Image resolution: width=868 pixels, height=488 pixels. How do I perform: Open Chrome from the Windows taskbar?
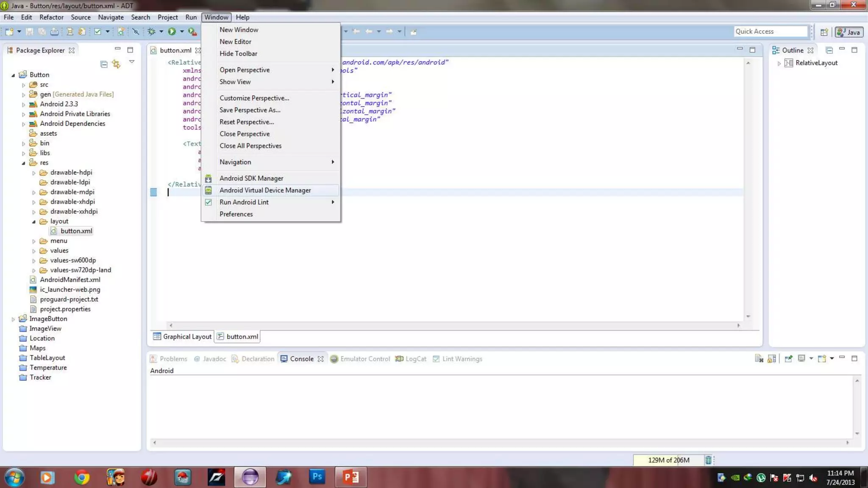tap(82, 477)
